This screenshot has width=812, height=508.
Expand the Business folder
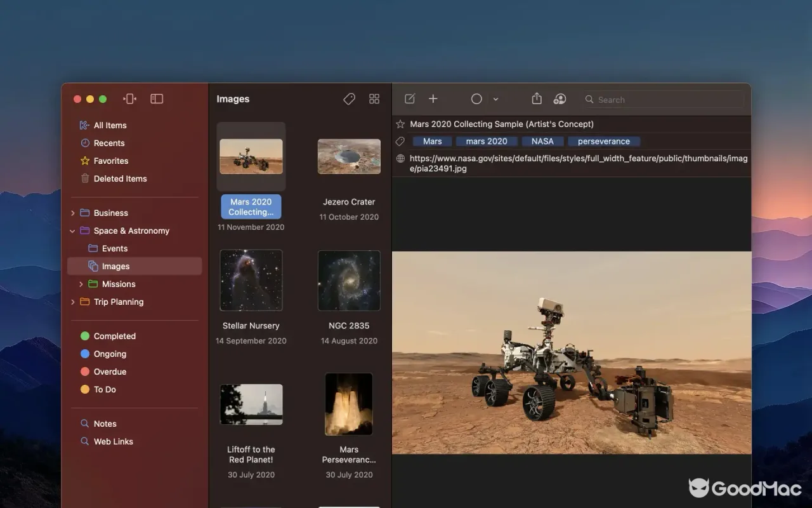[x=73, y=213]
